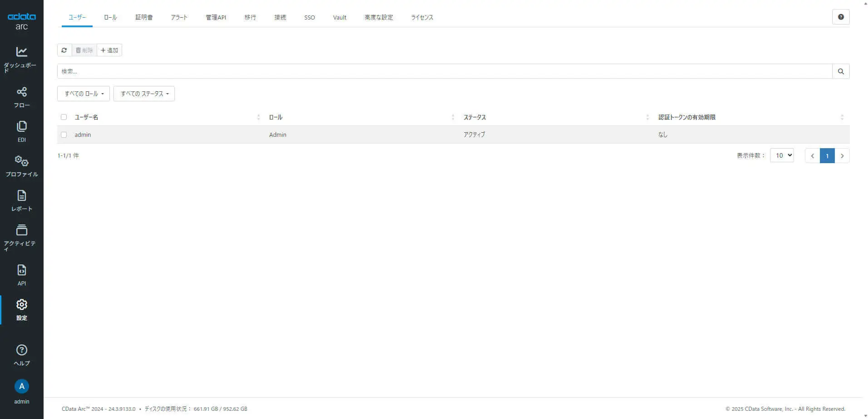Open the プロファイル sidebar icon
868x419 pixels.
click(x=21, y=160)
